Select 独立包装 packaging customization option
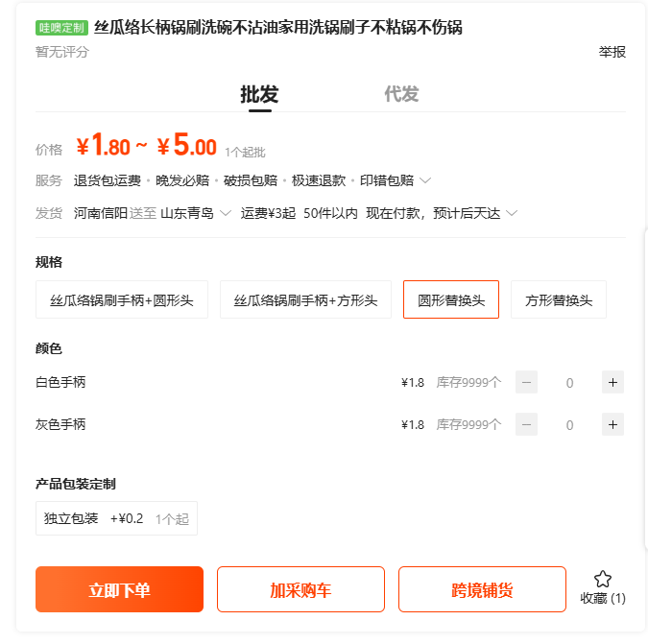 point(116,518)
